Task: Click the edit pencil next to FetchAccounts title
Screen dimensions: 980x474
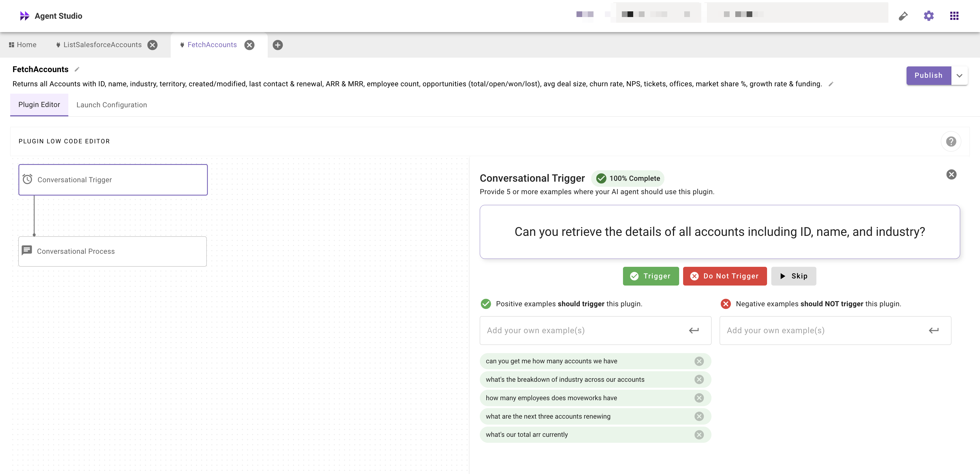Action: (x=77, y=69)
